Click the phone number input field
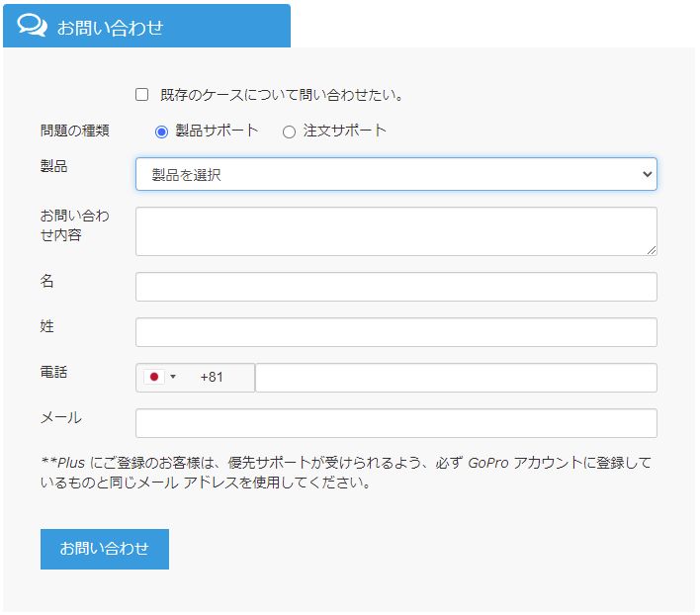 [456, 378]
